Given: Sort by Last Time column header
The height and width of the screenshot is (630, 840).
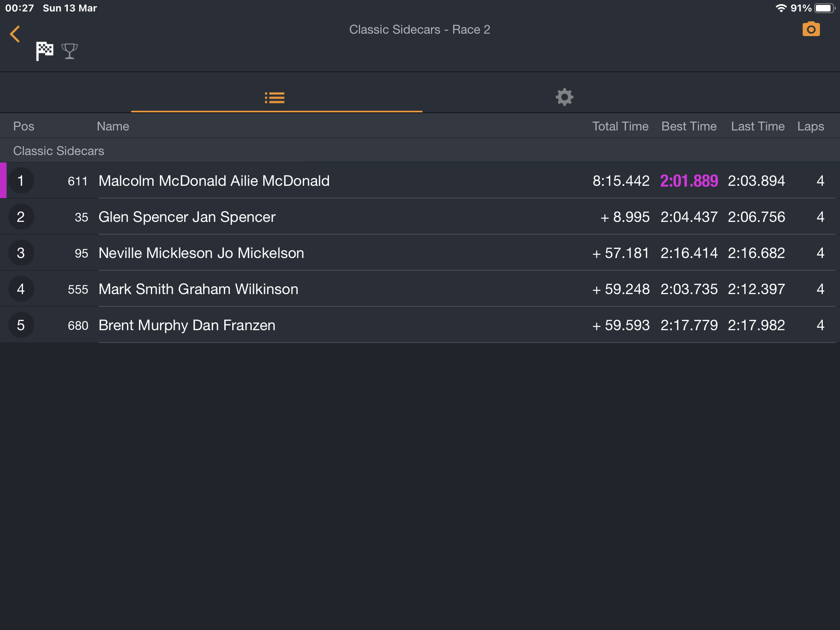Looking at the screenshot, I should click(x=758, y=126).
